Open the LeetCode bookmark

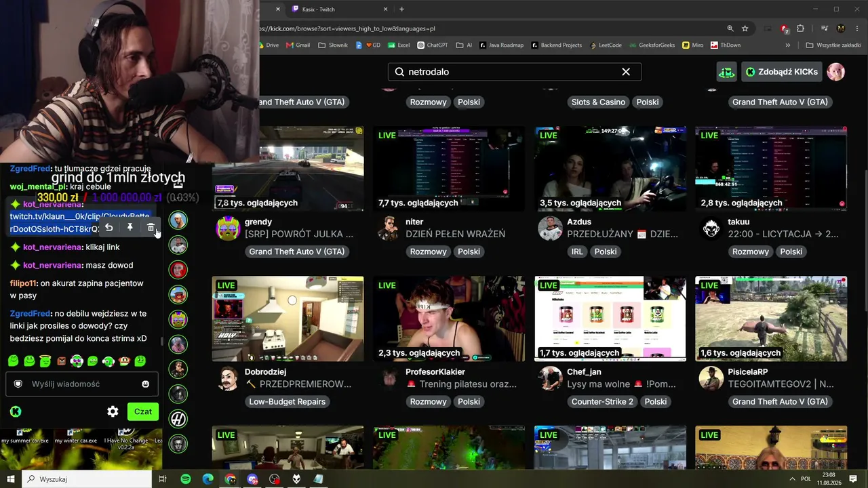[606, 45]
